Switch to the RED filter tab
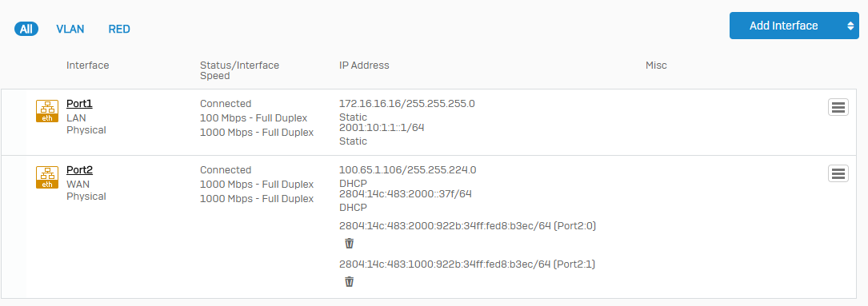 coord(119,29)
